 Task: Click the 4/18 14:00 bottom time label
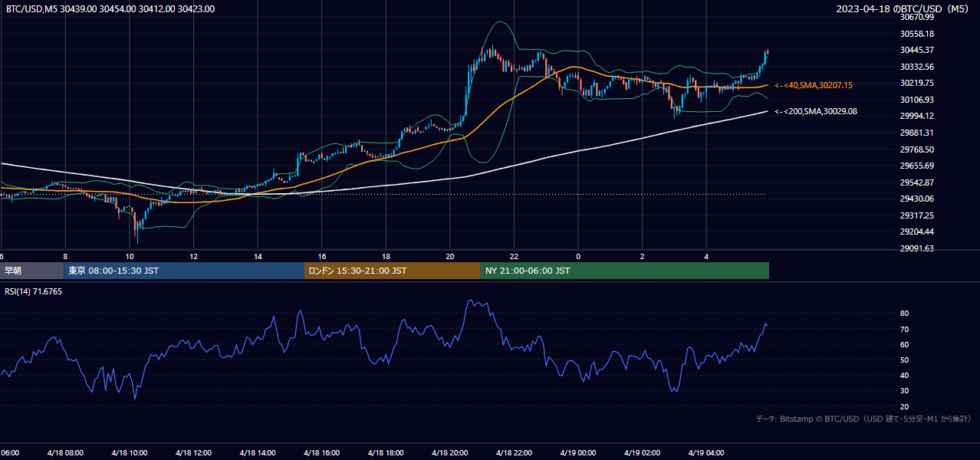tap(258, 453)
